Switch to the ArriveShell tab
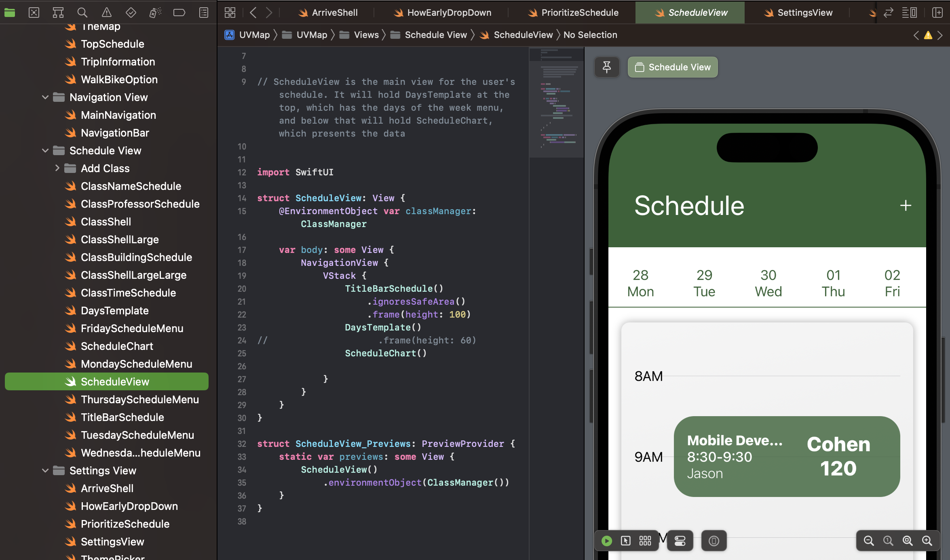 click(328, 13)
